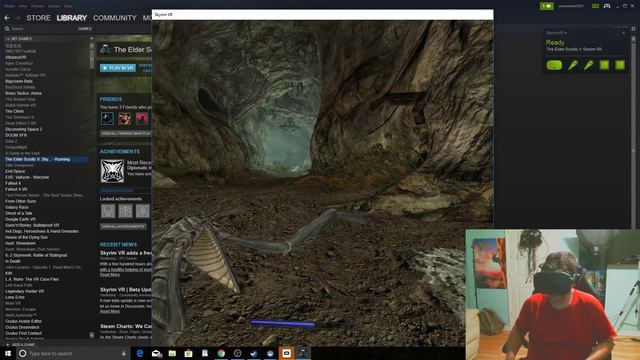This screenshot has height=360, width=640.
Task: Click Steam's forward navigation arrow
Action: (x=18, y=18)
